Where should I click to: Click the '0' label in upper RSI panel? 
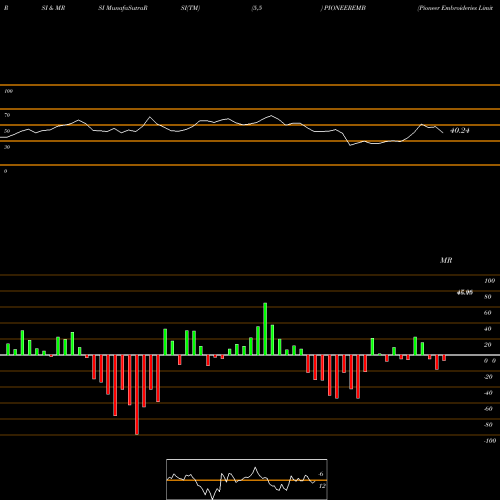point(5,171)
